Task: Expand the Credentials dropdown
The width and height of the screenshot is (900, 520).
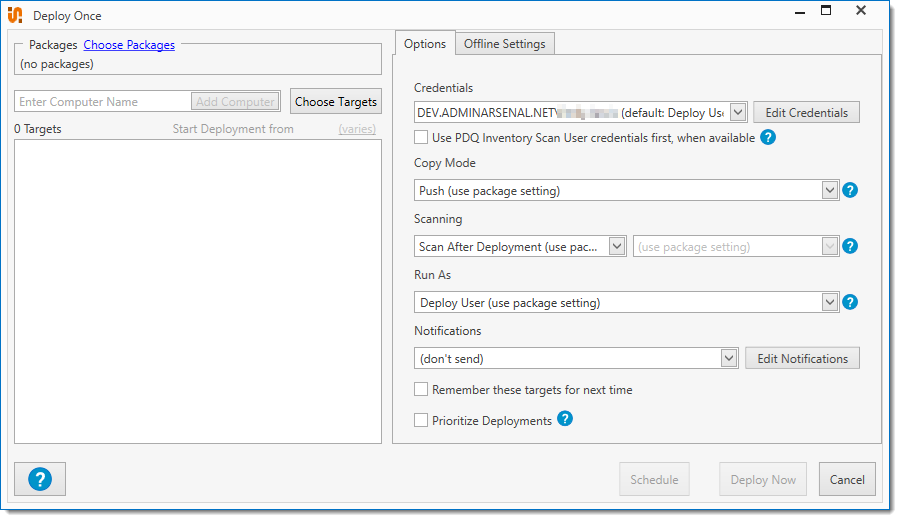Action: (x=738, y=112)
